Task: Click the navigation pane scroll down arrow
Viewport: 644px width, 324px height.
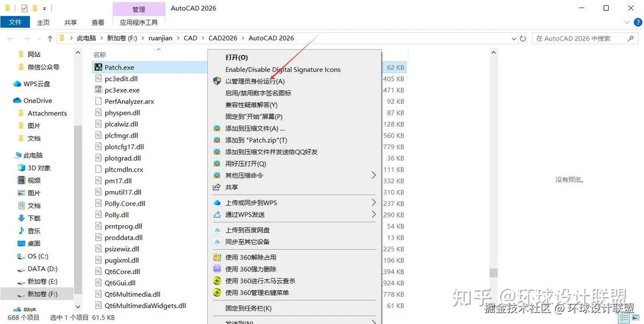Action: pos(78,307)
